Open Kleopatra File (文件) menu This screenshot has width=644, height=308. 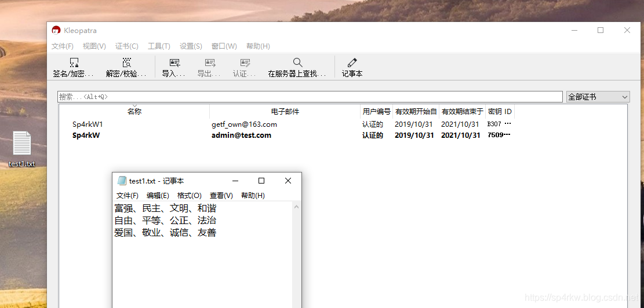point(63,46)
